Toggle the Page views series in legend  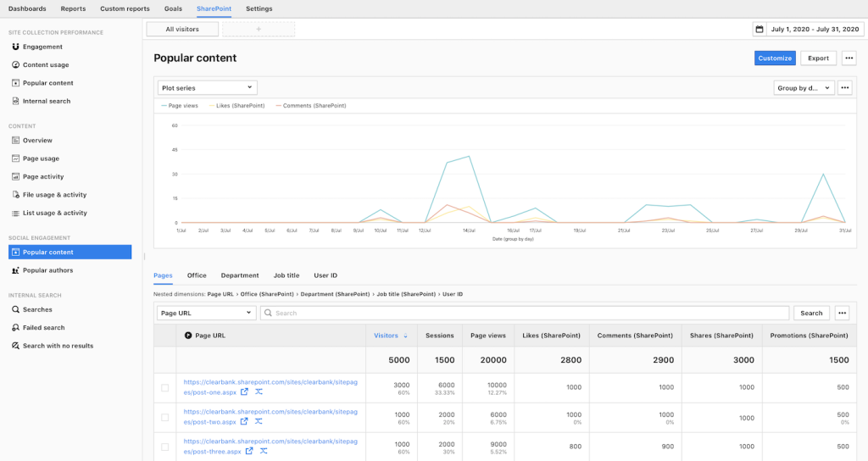[x=180, y=106]
